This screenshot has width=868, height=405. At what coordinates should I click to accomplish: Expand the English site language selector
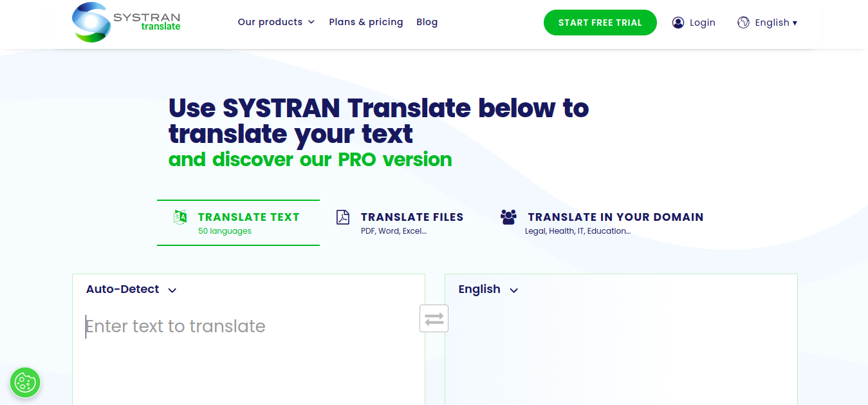pyautogui.click(x=776, y=23)
